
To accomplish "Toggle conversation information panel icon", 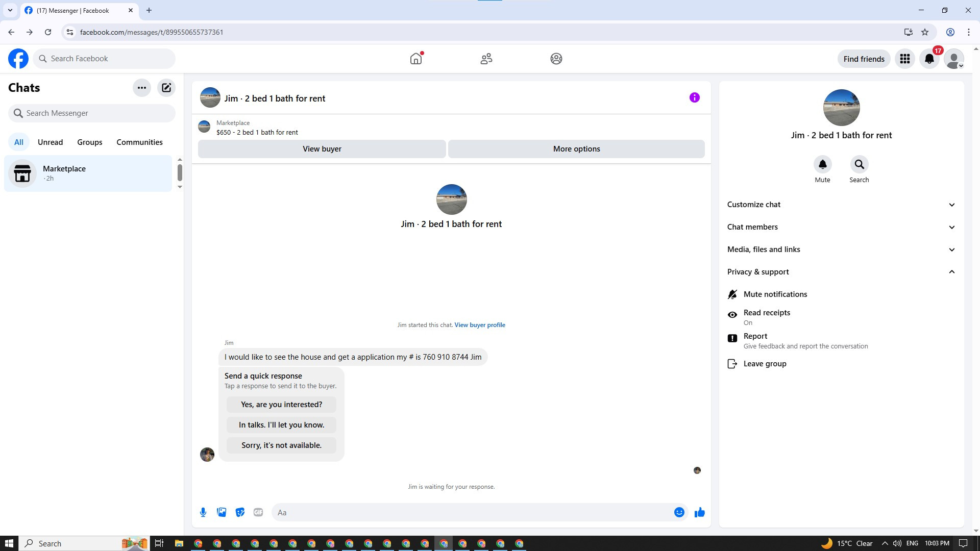I will click(x=695, y=97).
